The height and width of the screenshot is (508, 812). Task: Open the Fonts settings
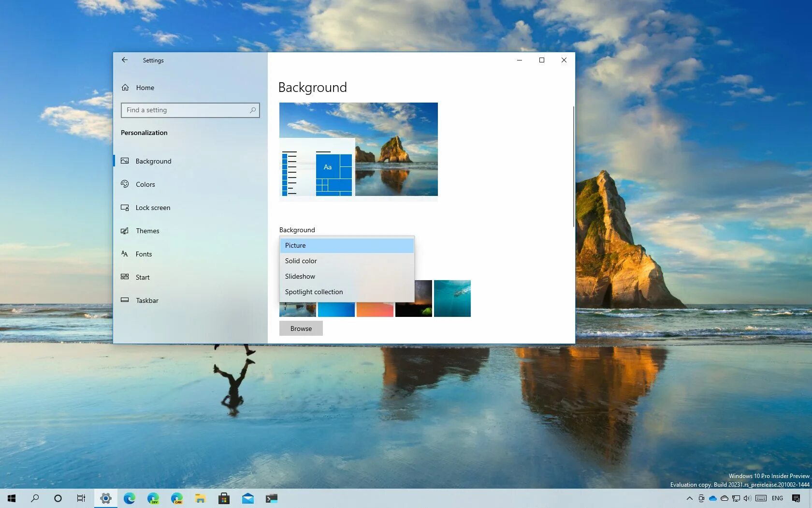click(144, 254)
